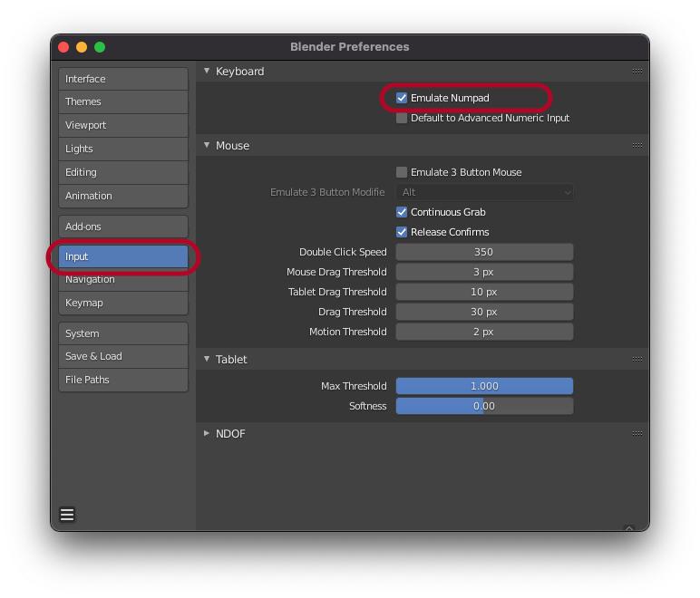Enable Default to Advanced Numeric Input

(402, 118)
